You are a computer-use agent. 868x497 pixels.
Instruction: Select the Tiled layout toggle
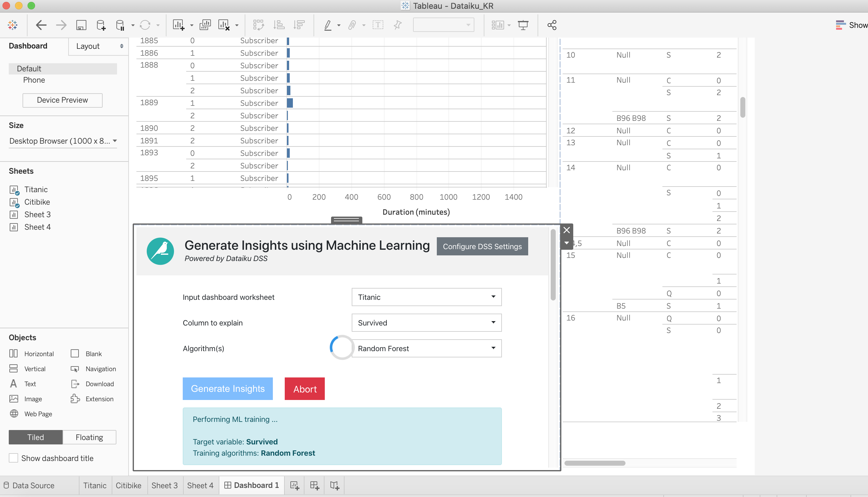[35, 437]
